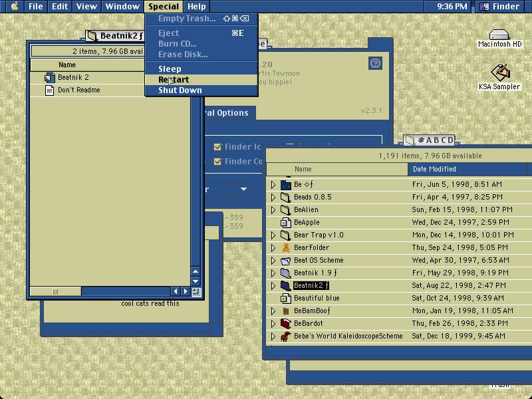The image size is (532, 399).
Task: Click the '1,191 items, 7.96 GB available' status text
Action: 430,156
